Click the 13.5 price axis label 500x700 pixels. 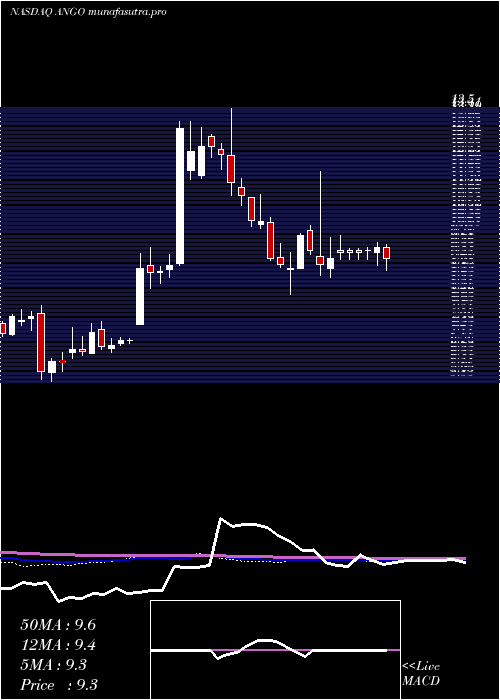coord(467,101)
